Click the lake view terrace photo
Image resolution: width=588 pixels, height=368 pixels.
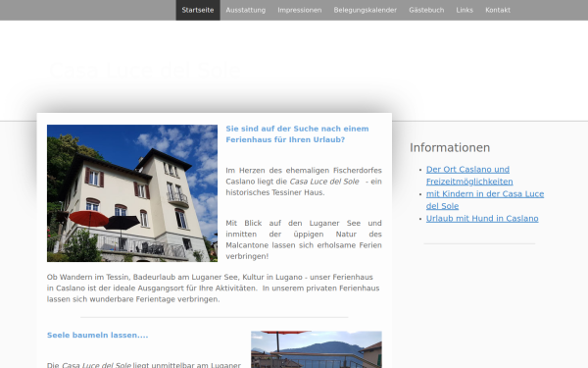[x=317, y=349]
